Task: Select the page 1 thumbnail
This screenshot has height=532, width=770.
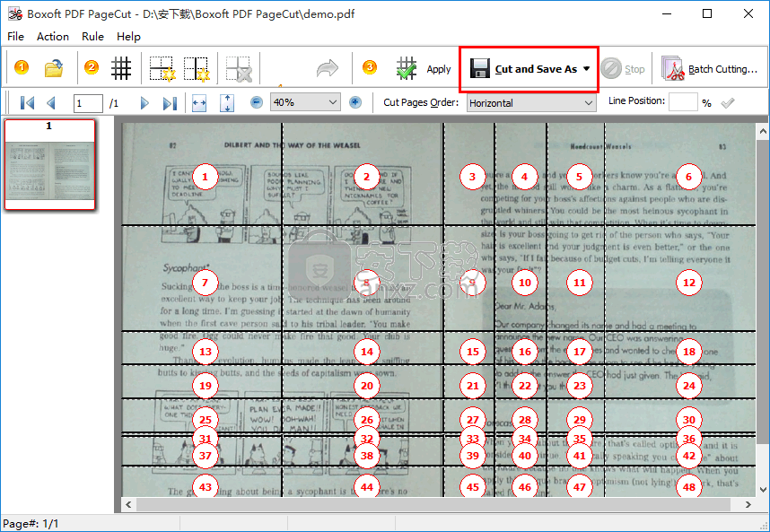Action: (x=49, y=165)
